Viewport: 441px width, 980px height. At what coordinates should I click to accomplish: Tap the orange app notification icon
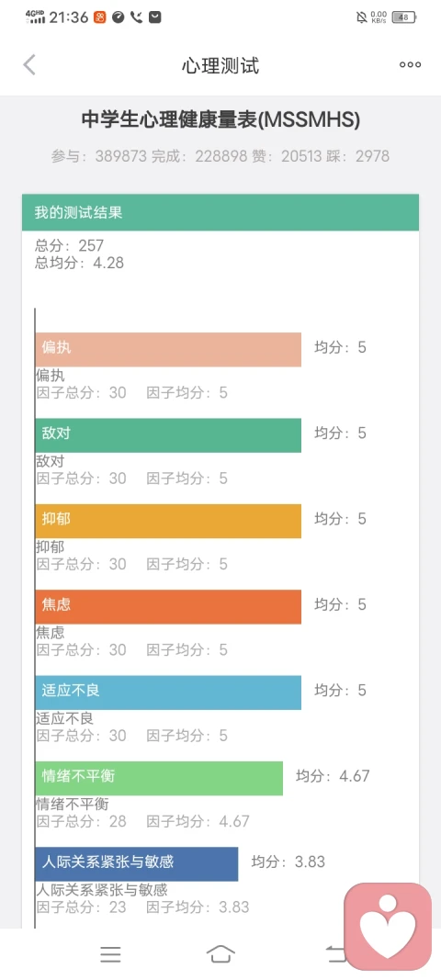point(100,17)
